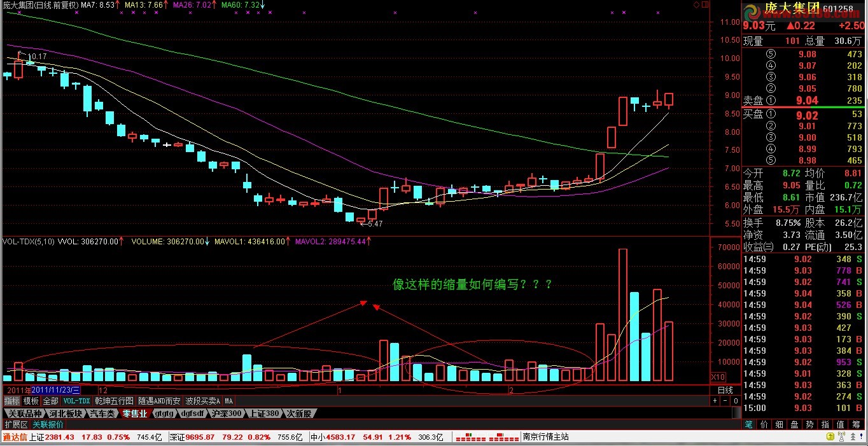
Task: Switch to the 沪深300 tab
Action: (x=227, y=413)
